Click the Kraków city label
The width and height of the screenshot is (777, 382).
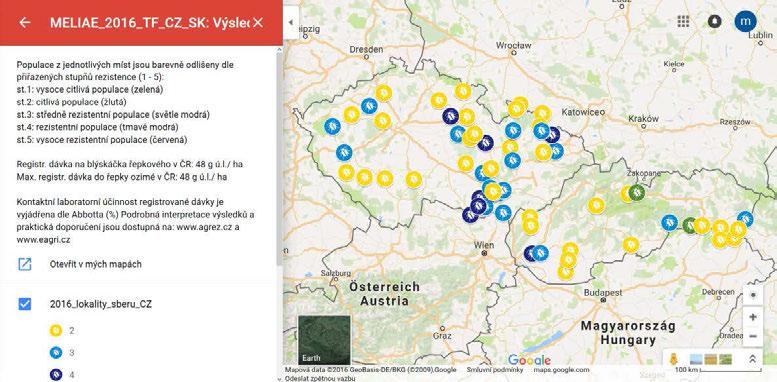643,119
